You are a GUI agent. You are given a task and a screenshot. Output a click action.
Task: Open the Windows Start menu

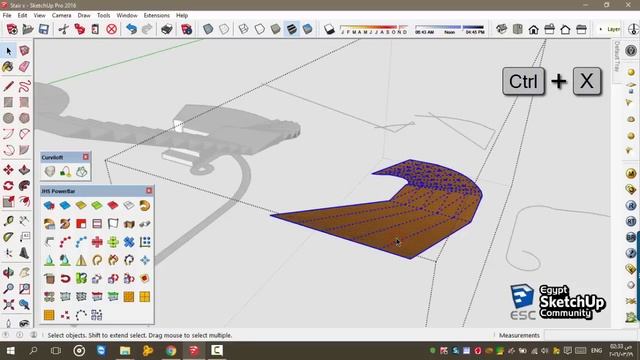coord(11,351)
